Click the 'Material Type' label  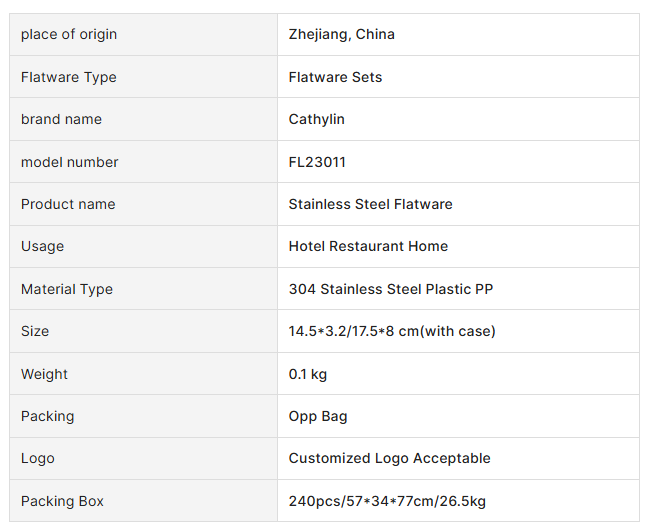point(67,289)
